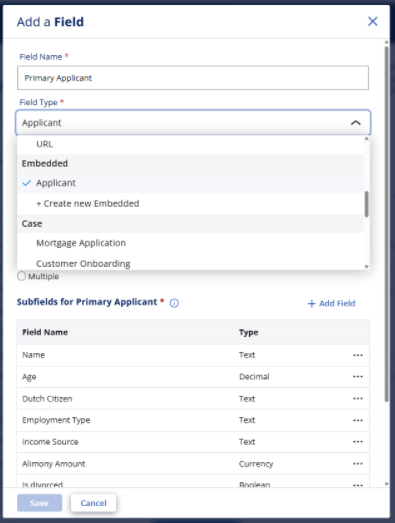This screenshot has width=395, height=523.
Task: Click the Field Name input box
Action: pyautogui.click(x=193, y=78)
